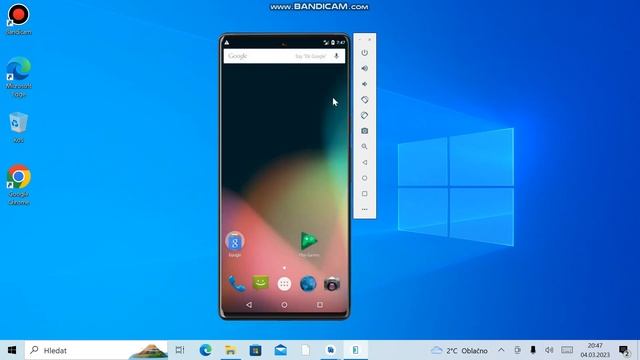Tap the Android Back navigation button
The height and width of the screenshot is (360, 640).
[x=249, y=305]
